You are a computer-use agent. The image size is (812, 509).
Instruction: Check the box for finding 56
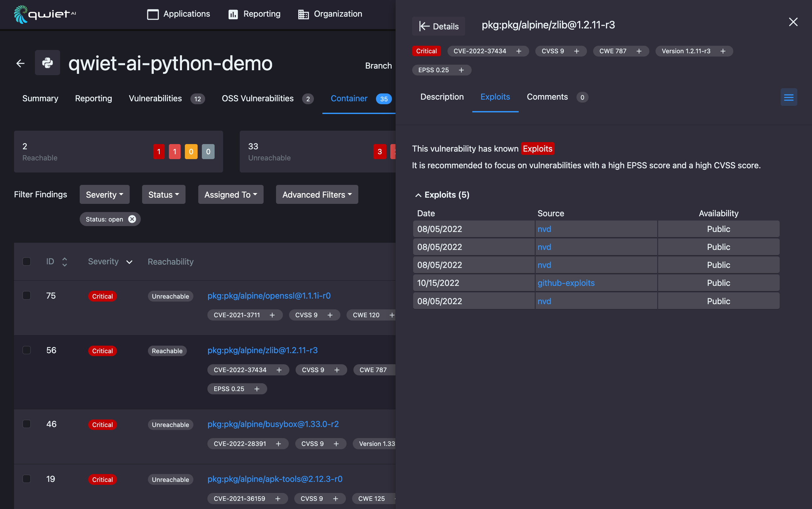tap(26, 350)
